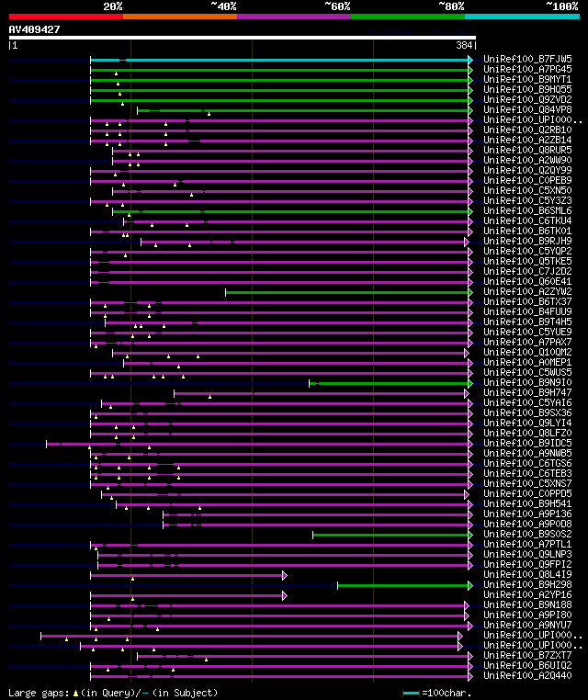Select the UniRef100_B9T4H5 label
This screenshot has width=588, height=700.
(x=527, y=322)
